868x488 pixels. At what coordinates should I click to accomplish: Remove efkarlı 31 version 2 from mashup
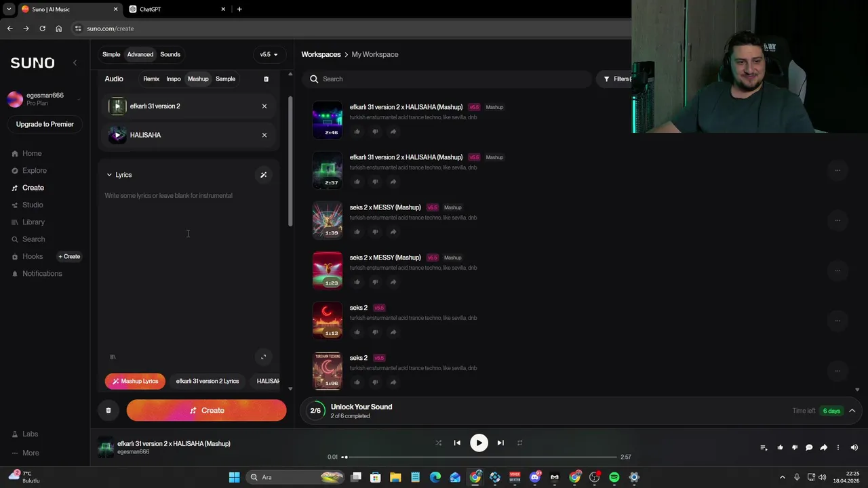pyautogui.click(x=264, y=106)
